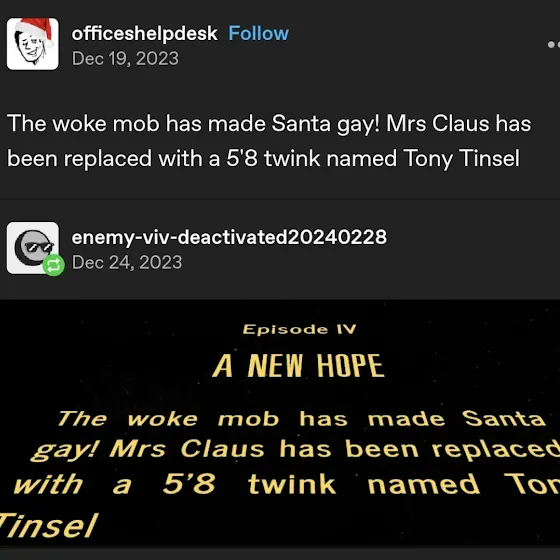This screenshot has width=560, height=560.
Task: Follow the officeshelpdesk blog
Action: pyautogui.click(x=258, y=34)
